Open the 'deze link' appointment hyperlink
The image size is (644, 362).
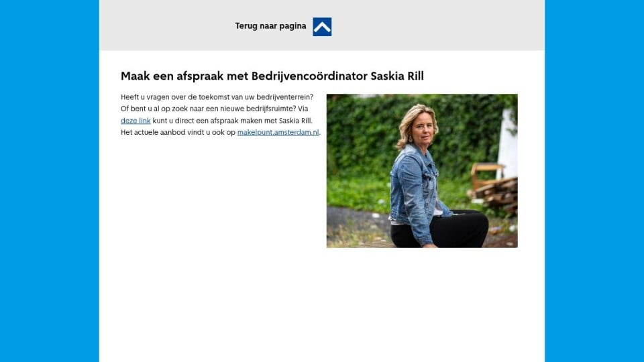point(136,121)
